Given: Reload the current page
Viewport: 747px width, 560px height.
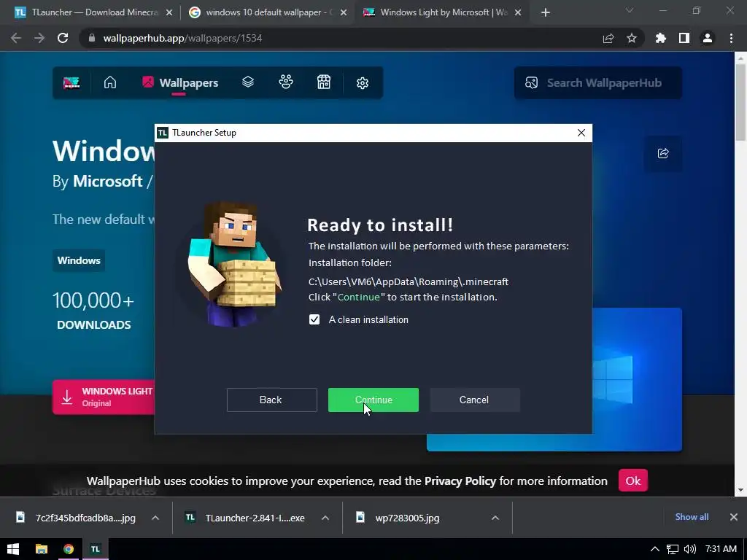Looking at the screenshot, I should (63, 38).
